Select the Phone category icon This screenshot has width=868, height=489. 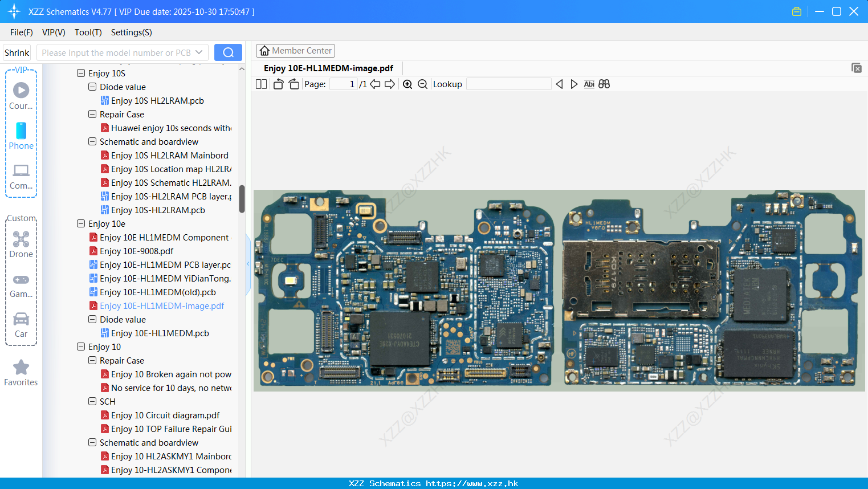point(21,136)
